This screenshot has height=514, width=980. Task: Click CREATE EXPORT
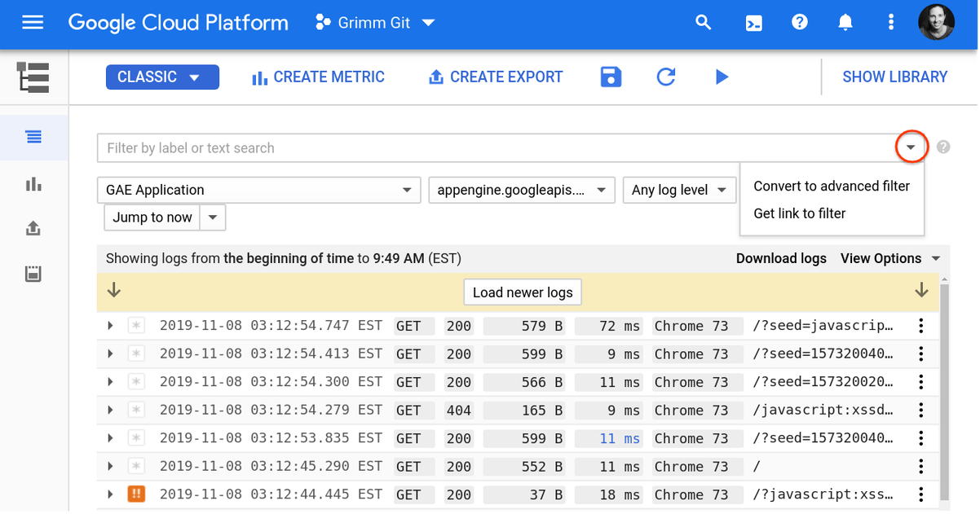[x=496, y=77]
